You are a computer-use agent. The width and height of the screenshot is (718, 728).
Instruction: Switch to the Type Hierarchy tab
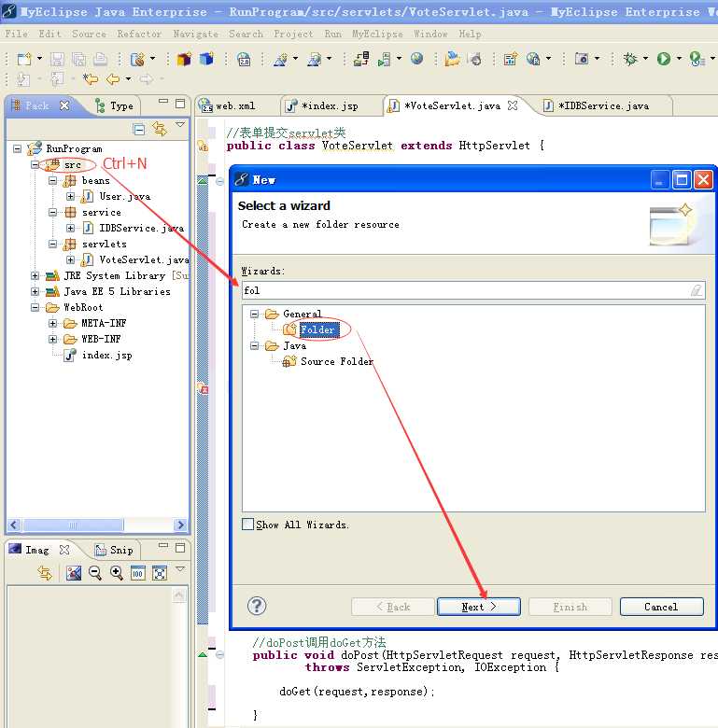click(x=115, y=105)
